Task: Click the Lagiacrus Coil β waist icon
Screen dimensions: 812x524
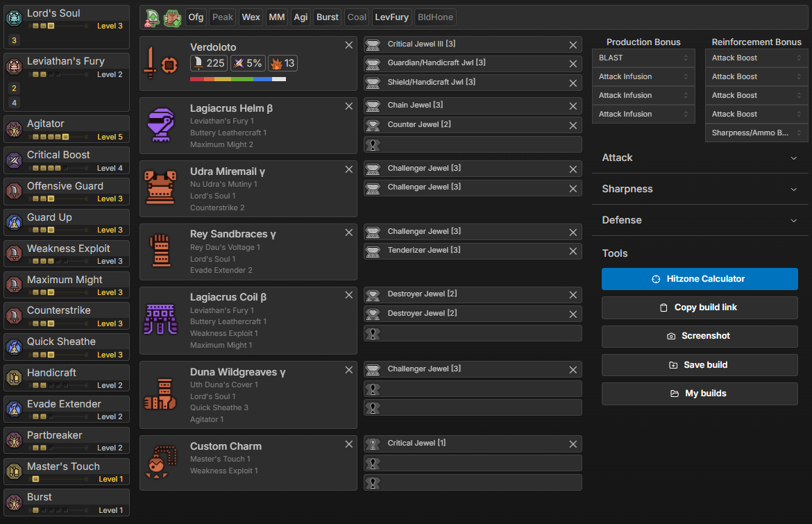Action: tap(160, 319)
